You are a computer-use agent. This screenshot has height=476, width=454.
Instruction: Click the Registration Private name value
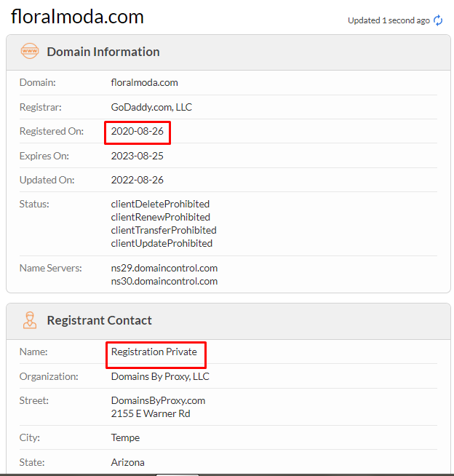(x=154, y=352)
